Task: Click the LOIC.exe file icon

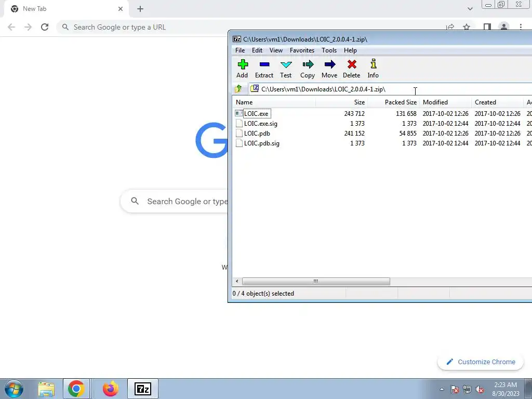Action: point(239,113)
